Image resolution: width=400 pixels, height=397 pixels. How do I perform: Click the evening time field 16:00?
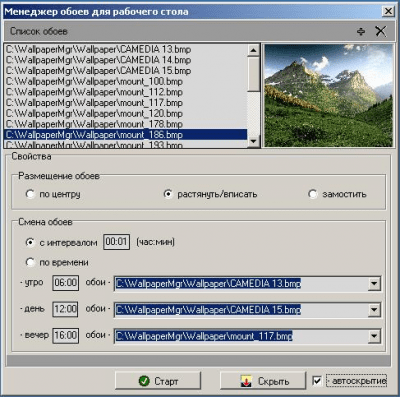click(66, 335)
